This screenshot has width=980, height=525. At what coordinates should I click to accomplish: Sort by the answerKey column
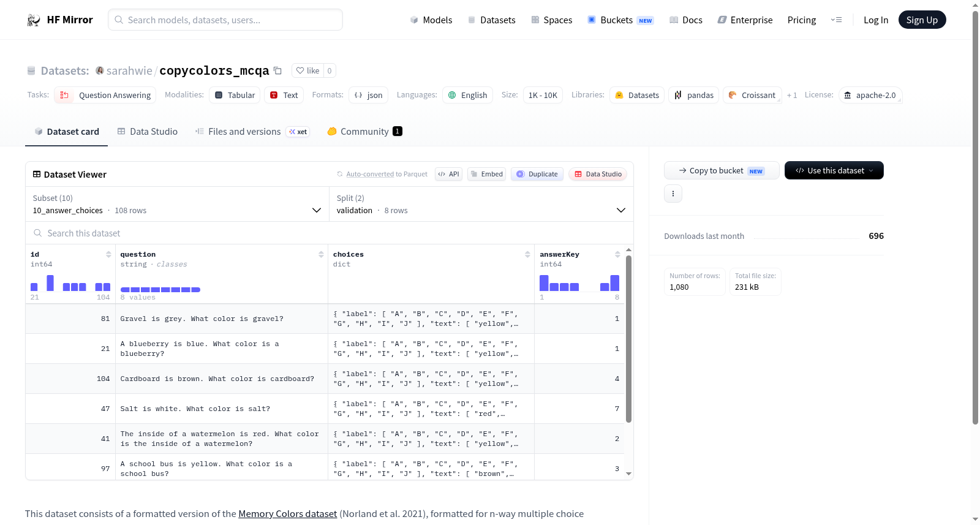(x=617, y=254)
